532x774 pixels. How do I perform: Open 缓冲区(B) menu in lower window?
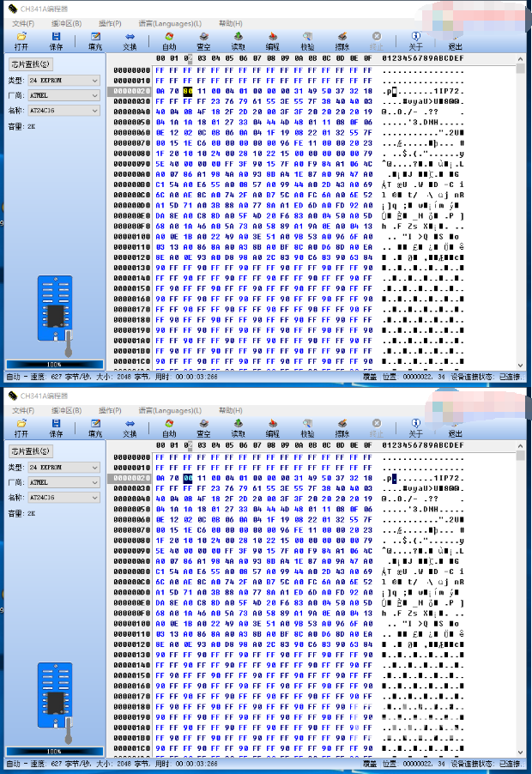pos(67,410)
